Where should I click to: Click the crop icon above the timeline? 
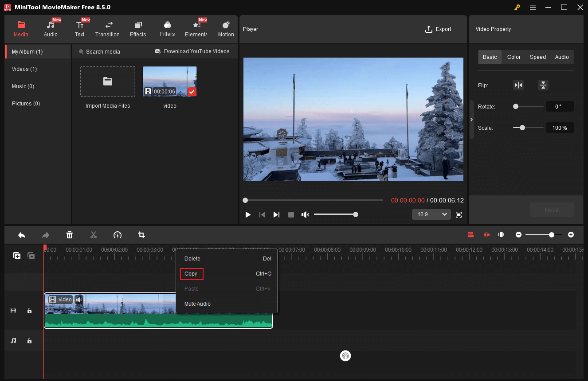[x=141, y=235]
